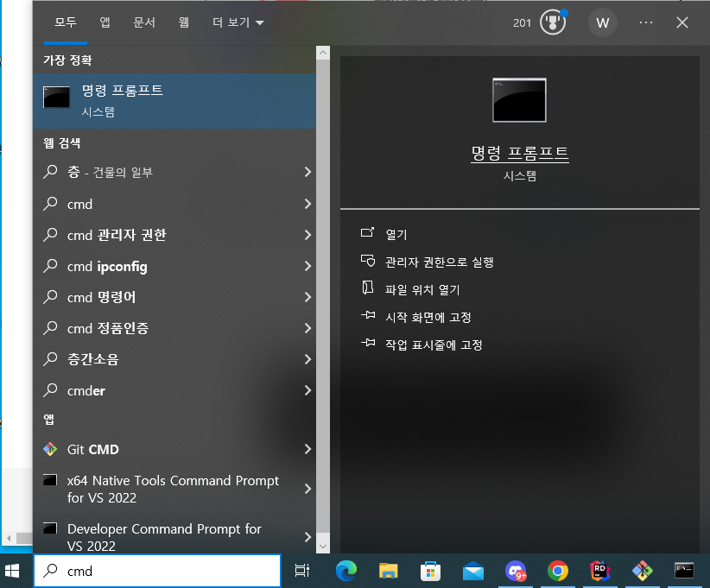Launch Google Chrome from the taskbar

coord(558,571)
